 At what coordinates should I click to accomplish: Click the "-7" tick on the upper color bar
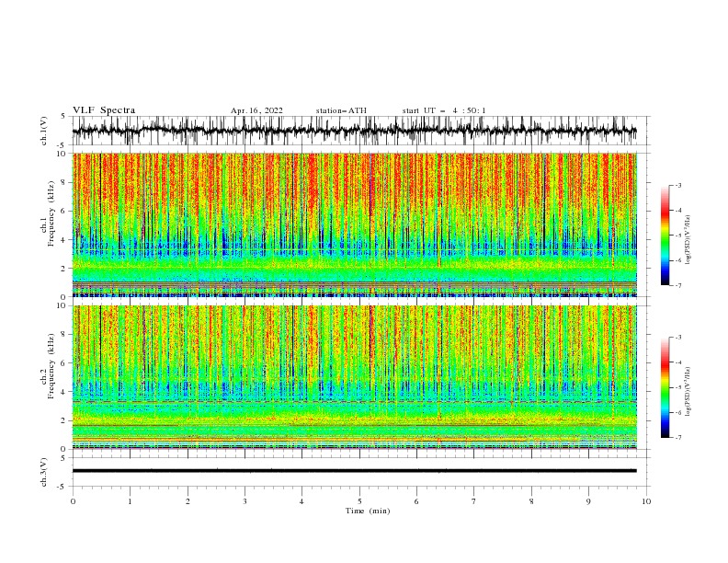[678, 285]
